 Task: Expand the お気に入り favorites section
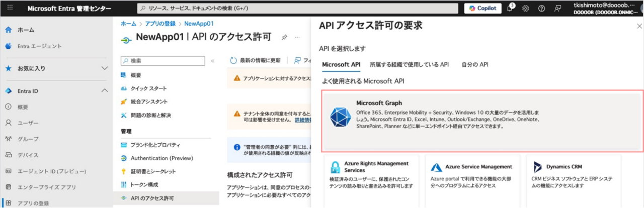(x=105, y=68)
